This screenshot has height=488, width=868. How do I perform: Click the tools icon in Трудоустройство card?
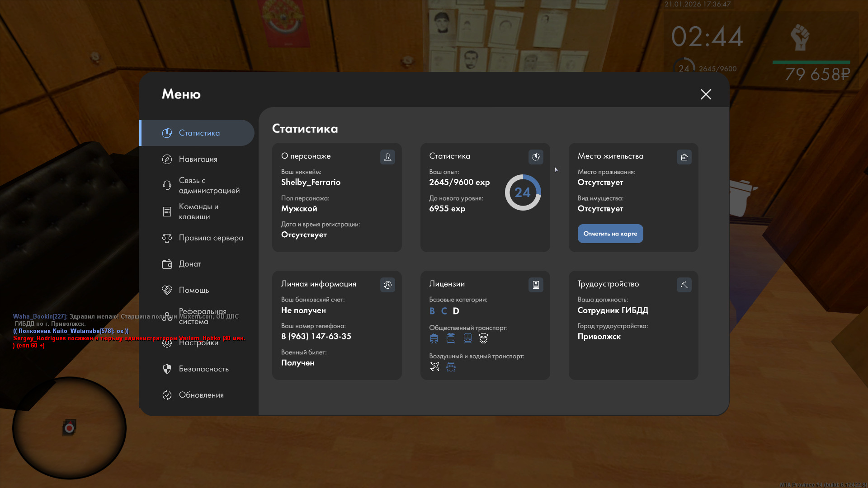pos(684,285)
